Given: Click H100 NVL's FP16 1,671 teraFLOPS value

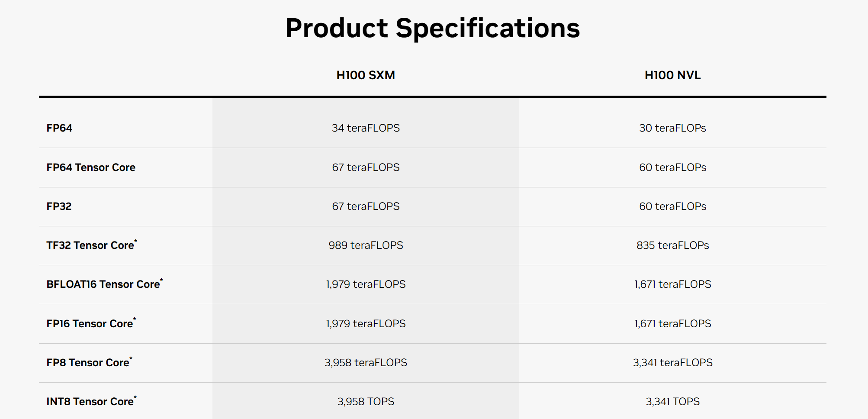Looking at the screenshot, I should (x=672, y=324).
